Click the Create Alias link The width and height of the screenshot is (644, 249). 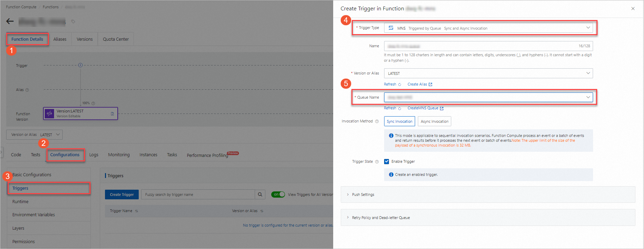coord(417,84)
